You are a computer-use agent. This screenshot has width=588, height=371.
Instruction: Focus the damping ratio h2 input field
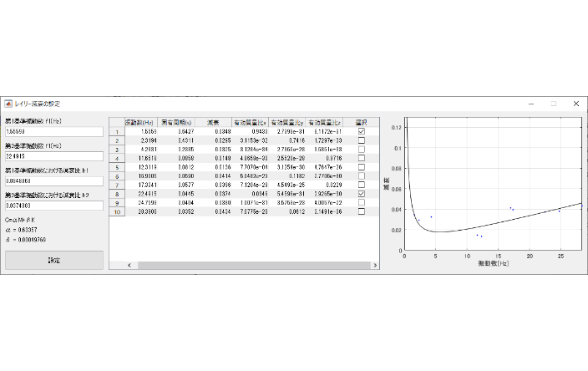pyautogui.click(x=54, y=204)
